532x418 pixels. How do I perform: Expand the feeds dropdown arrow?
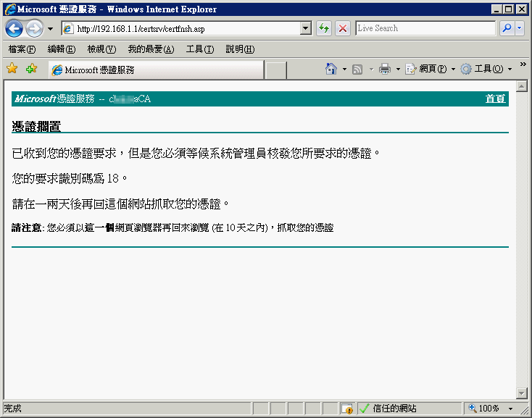(x=371, y=69)
